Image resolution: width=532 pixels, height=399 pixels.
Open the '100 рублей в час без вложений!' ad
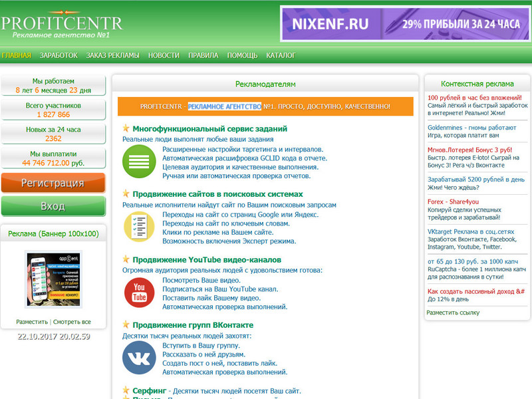(475, 98)
